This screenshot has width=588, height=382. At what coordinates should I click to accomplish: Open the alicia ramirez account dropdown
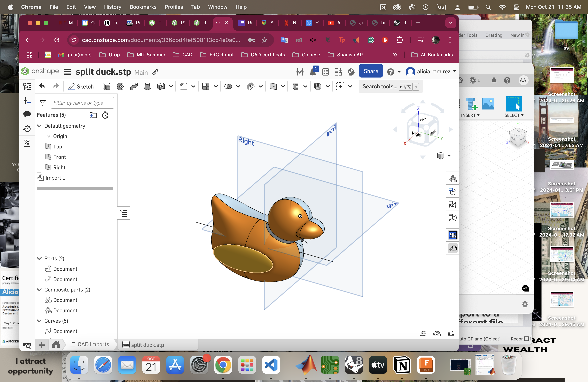[x=431, y=71]
